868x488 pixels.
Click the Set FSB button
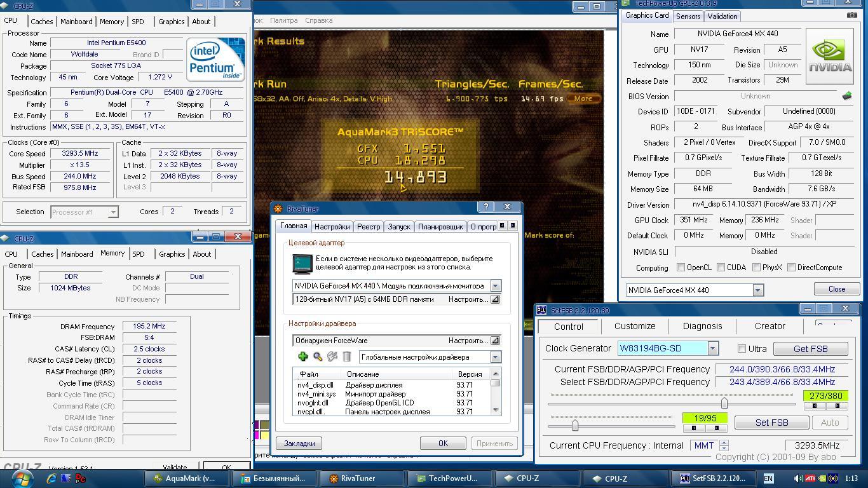point(771,423)
